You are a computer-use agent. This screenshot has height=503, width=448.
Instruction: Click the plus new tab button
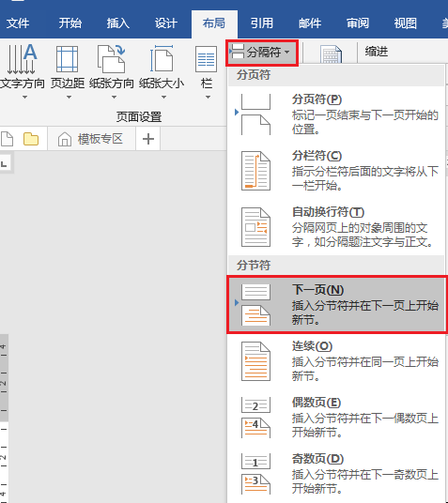coord(148,139)
